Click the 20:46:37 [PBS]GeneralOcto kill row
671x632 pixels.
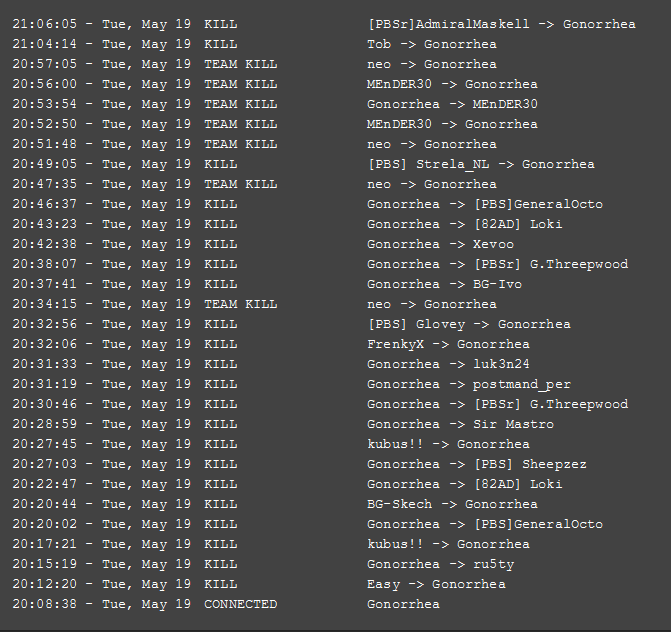484,204
